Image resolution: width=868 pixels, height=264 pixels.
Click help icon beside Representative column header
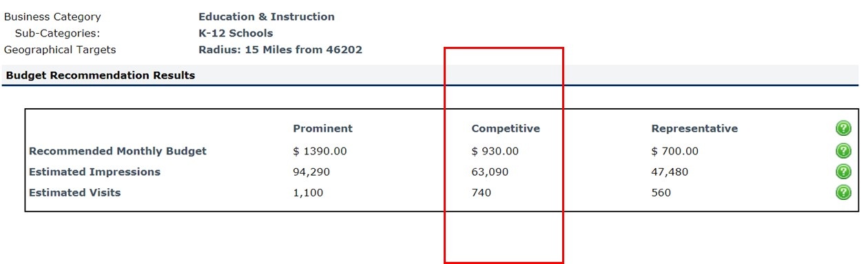(x=843, y=128)
